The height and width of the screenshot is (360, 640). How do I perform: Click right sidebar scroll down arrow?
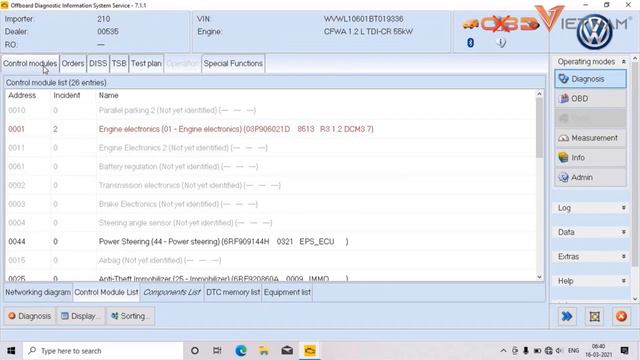click(x=635, y=299)
